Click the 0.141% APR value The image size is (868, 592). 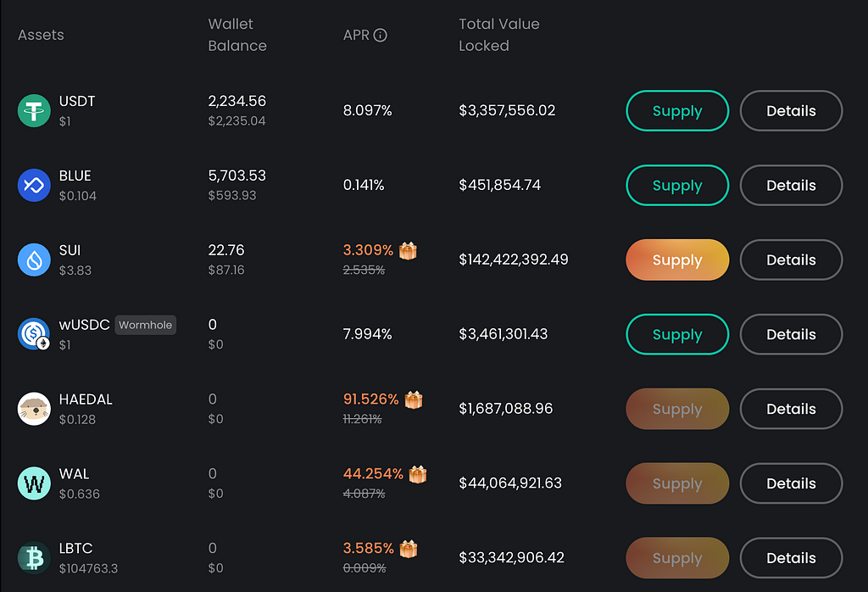[364, 185]
